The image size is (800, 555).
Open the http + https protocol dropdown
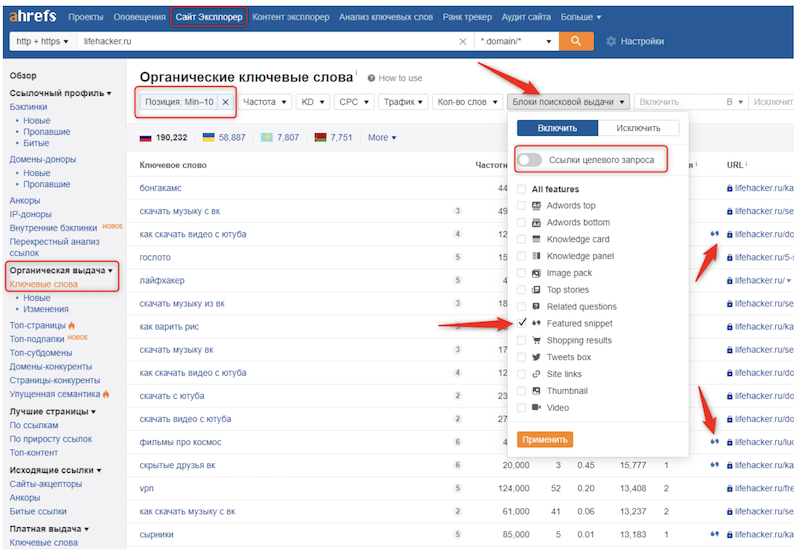tap(42, 41)
